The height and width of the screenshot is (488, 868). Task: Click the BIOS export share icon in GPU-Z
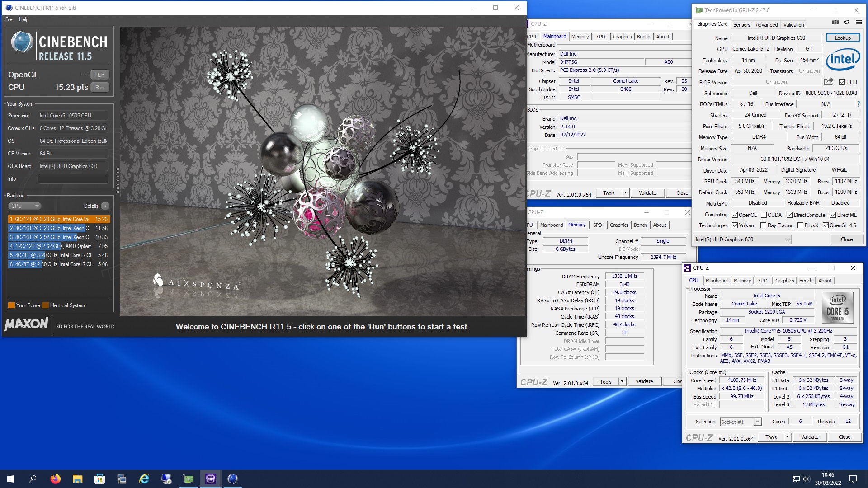(x=829, y=82)
